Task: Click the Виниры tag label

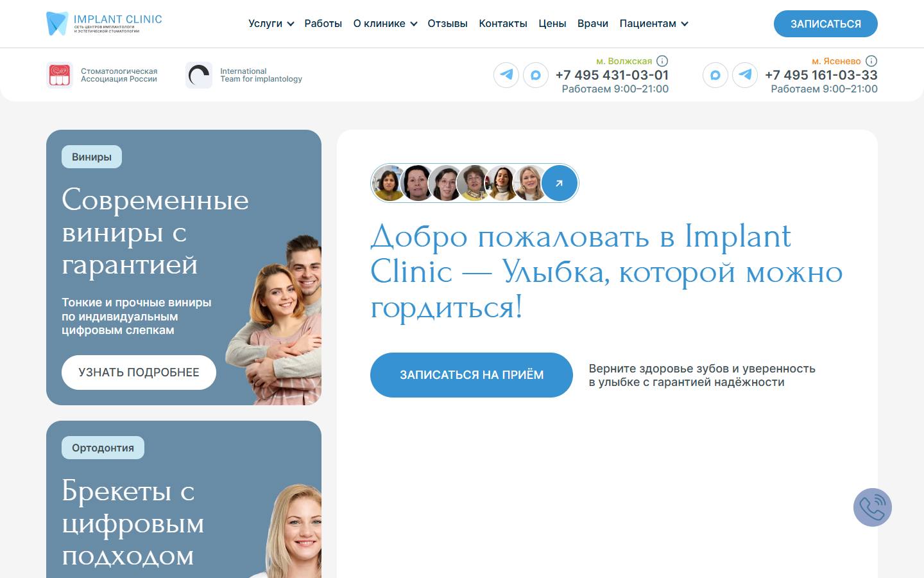Action: pyautogui.click(x=92, y=157)
